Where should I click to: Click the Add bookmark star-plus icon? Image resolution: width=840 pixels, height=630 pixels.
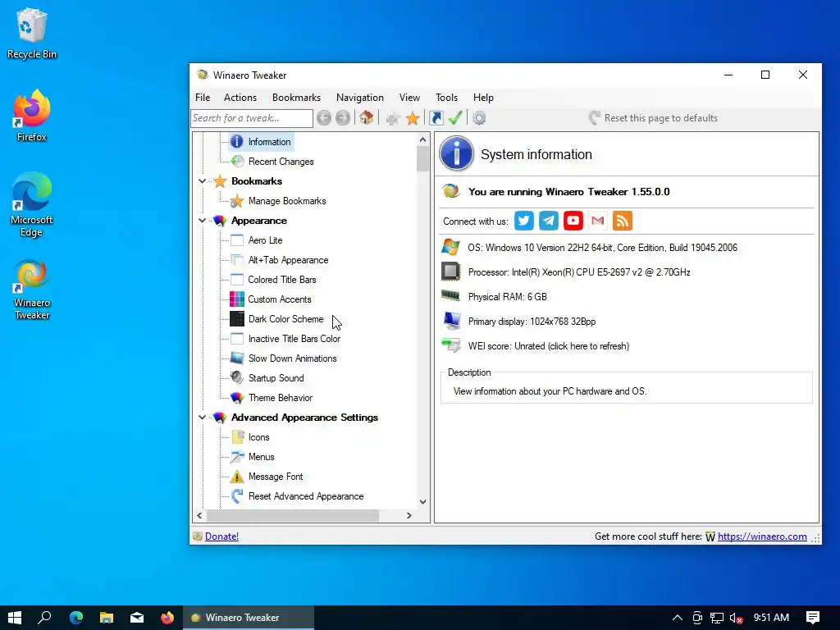pos(393,118)
